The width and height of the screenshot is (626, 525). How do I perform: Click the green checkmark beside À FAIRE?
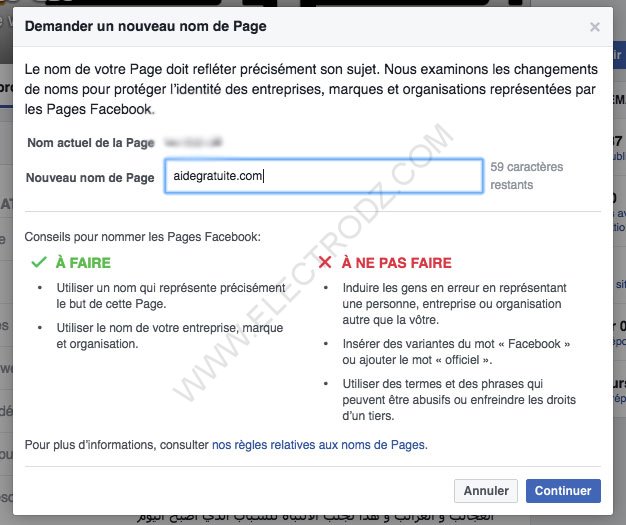[x=39, y=262]
